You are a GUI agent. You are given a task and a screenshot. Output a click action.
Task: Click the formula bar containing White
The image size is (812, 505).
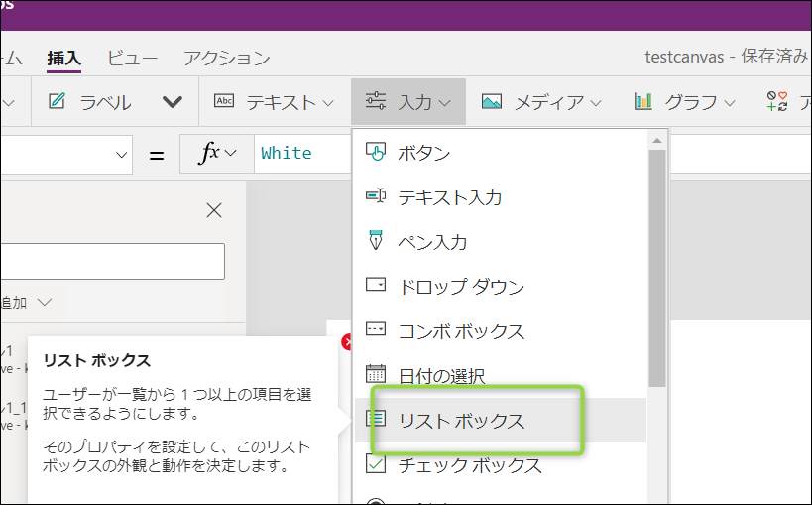point(302,153)
